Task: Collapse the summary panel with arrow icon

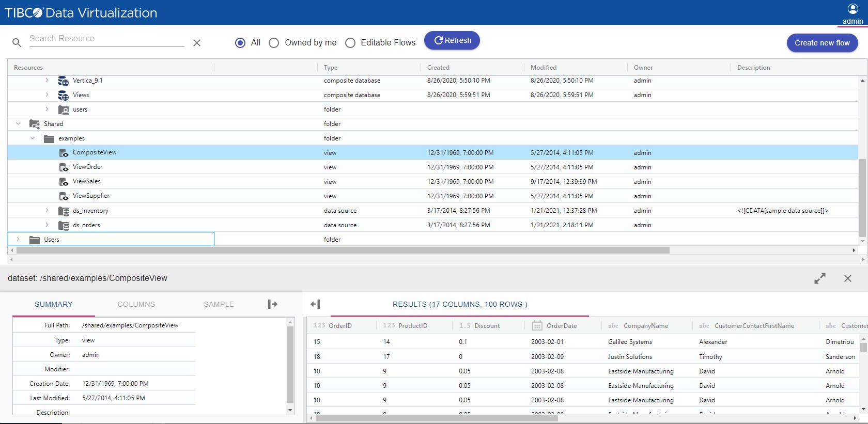Action: (x=273, y=304)
